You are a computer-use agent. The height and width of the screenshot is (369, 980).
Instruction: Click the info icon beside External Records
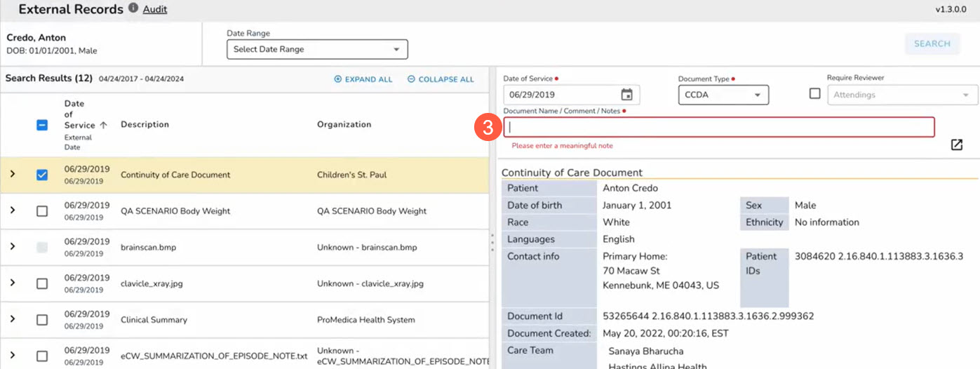pos(133,9)
